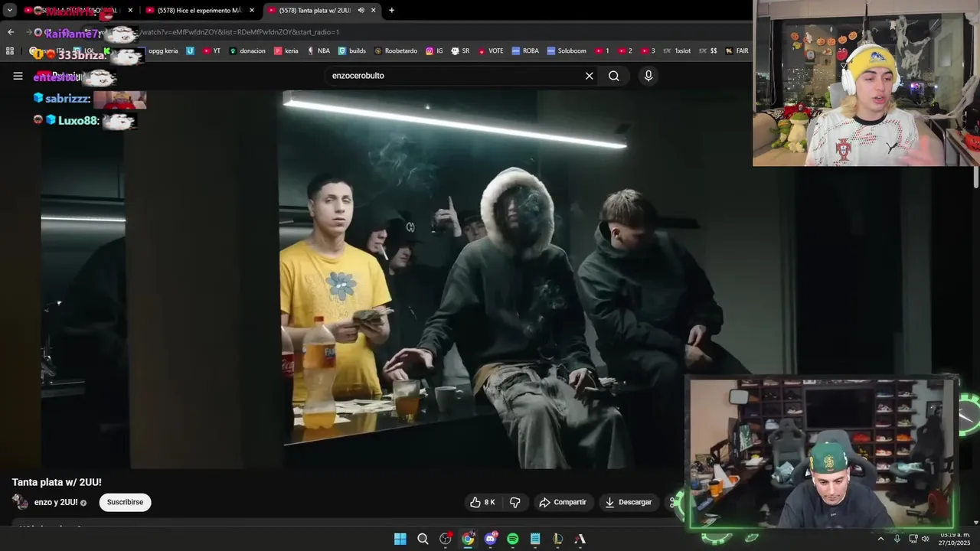Open Discord from the taskbar
This screenshot has width=980, height=551.
pos(491,539)
